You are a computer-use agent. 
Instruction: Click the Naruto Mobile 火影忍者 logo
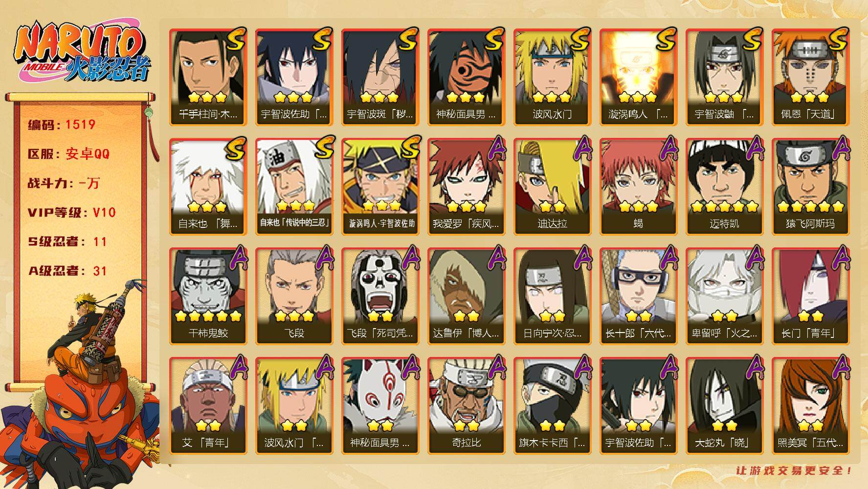82,52
